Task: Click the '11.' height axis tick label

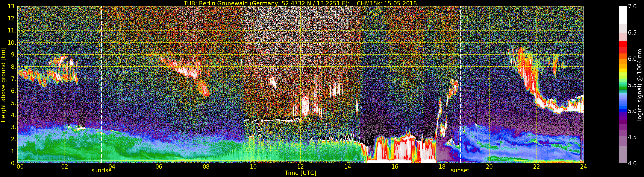Action: [12, 31]
